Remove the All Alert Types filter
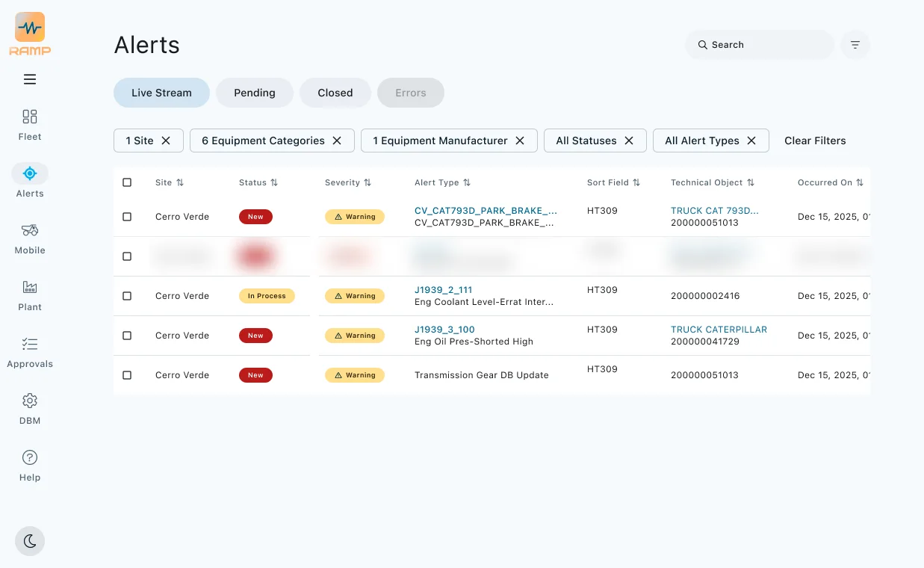 click(751, 141)
